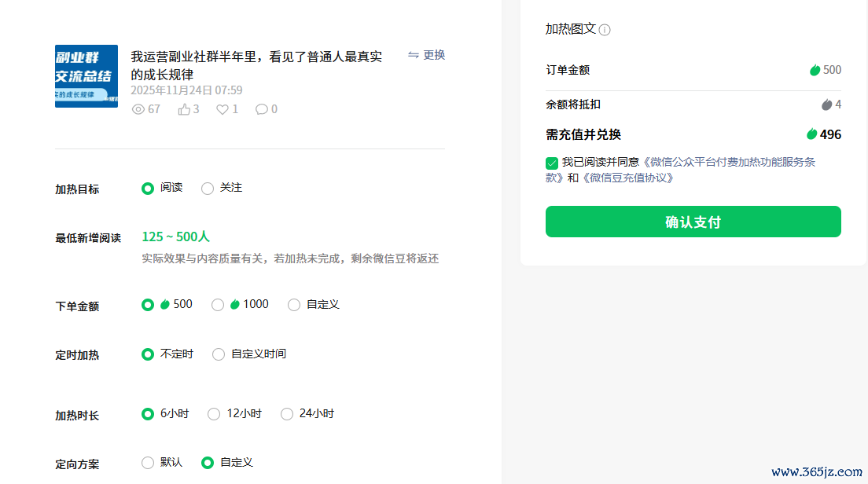The width and height of the screenshot is (868, 484).
Task: Click the article cover thumbnail 副业群交流总结
Action: [86, 76]
